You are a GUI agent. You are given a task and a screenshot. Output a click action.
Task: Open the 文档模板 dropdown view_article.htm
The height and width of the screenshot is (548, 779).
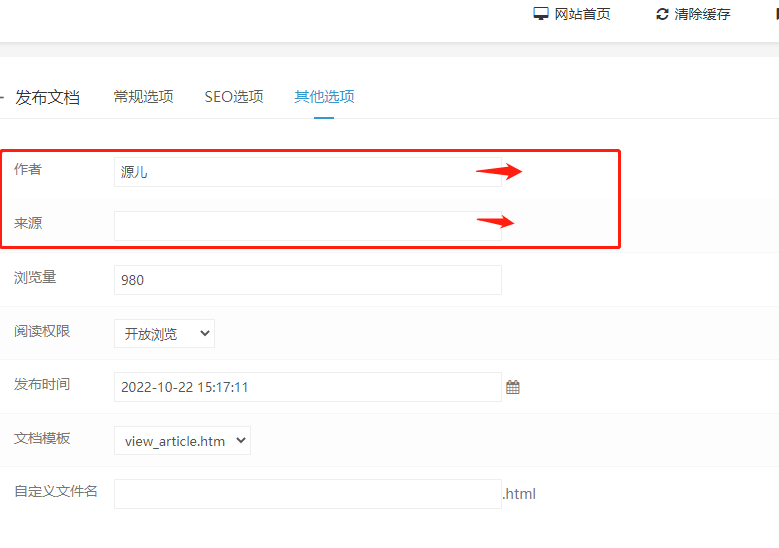182,441
